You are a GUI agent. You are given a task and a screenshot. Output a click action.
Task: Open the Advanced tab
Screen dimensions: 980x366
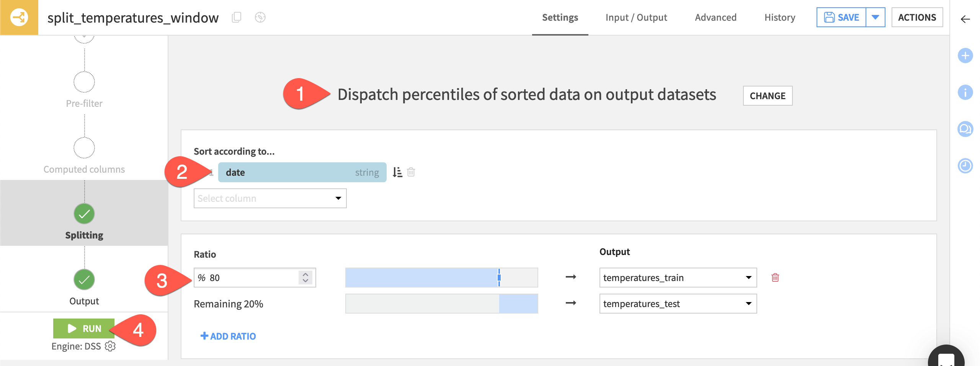(x=716, y=18)
